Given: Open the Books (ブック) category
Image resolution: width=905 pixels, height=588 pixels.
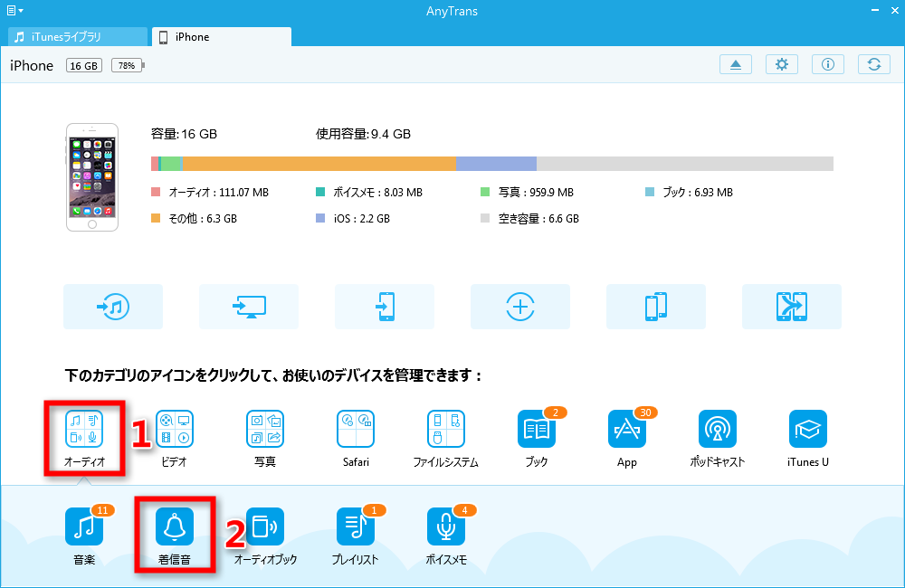Looking at the screenshot, I should (536, 429).
